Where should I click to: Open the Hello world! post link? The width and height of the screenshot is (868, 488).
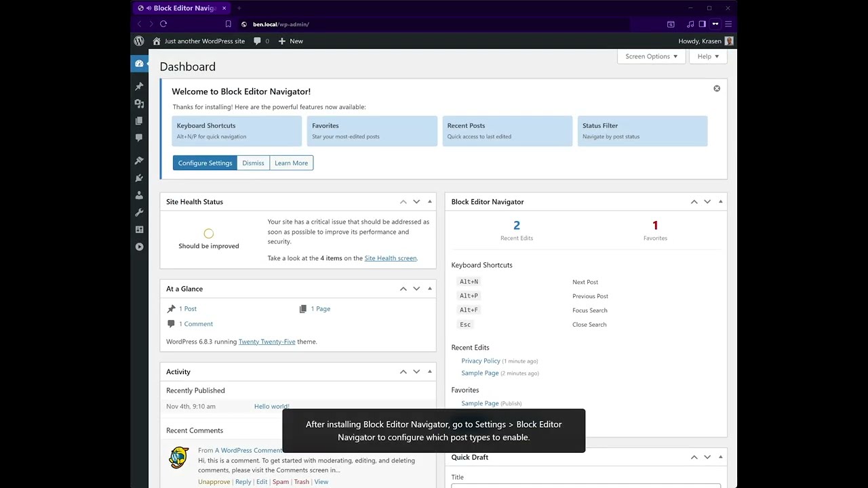pyautogui.click(x=272, y=407)
